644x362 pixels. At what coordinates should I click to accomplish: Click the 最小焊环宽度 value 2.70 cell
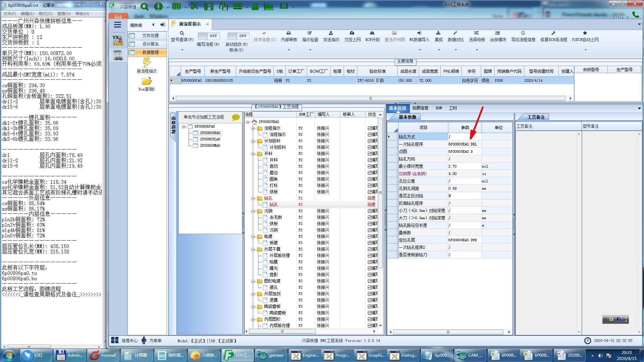[x=464, y=166]
